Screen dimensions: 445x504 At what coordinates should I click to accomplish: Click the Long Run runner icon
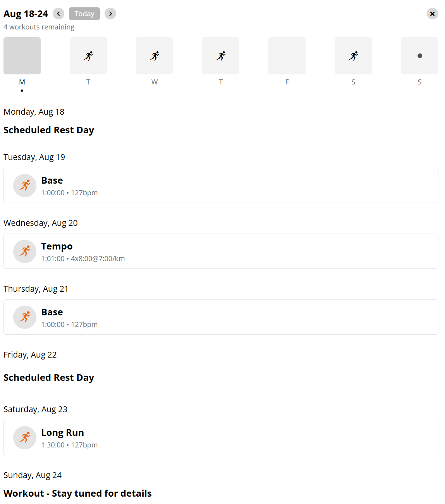(25, 438)
